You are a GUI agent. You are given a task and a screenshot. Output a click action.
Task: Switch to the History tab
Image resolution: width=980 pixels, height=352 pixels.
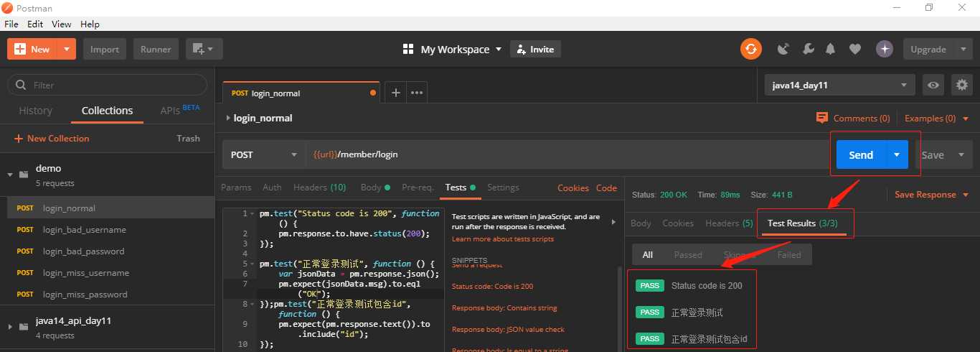(x=36, y=111)
